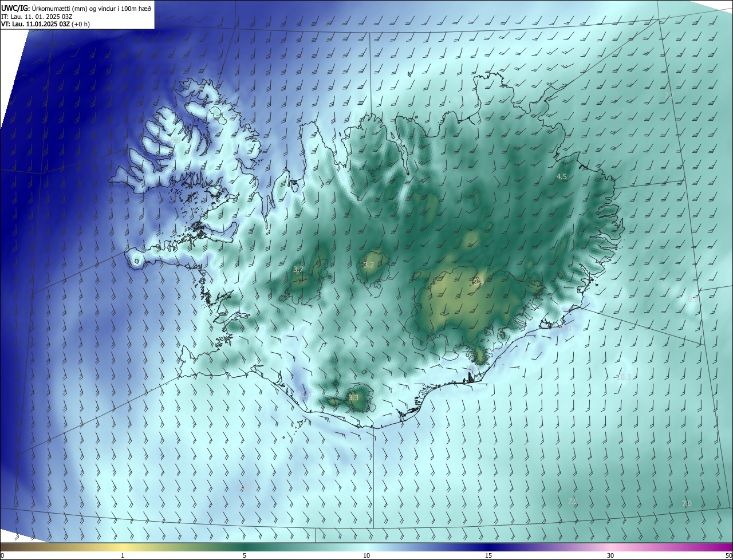This screenshot has height=560, width=733.
Task: Click the colorbar tick label 0
Action: [2, 555]
